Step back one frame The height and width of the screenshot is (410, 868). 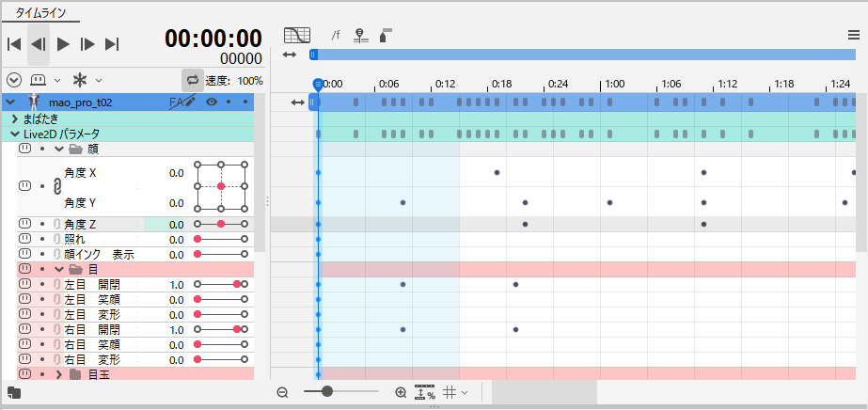[38, 43]
